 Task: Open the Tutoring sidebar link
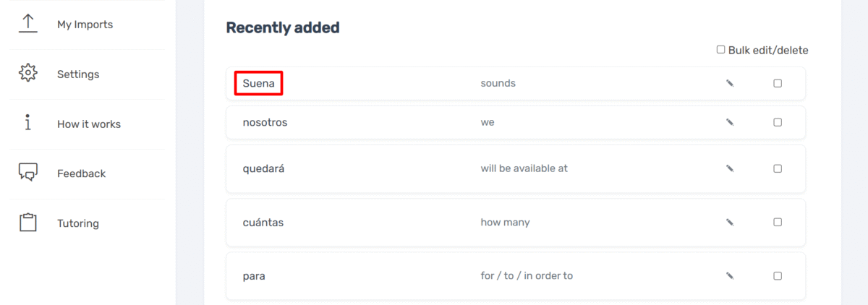[78, 223]
